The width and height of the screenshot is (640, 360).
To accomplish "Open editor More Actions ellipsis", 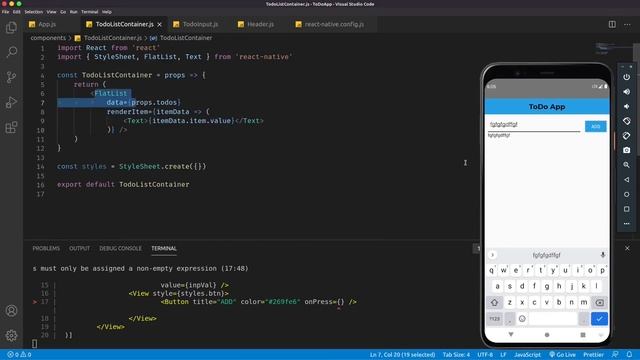I will coord(627,24).
